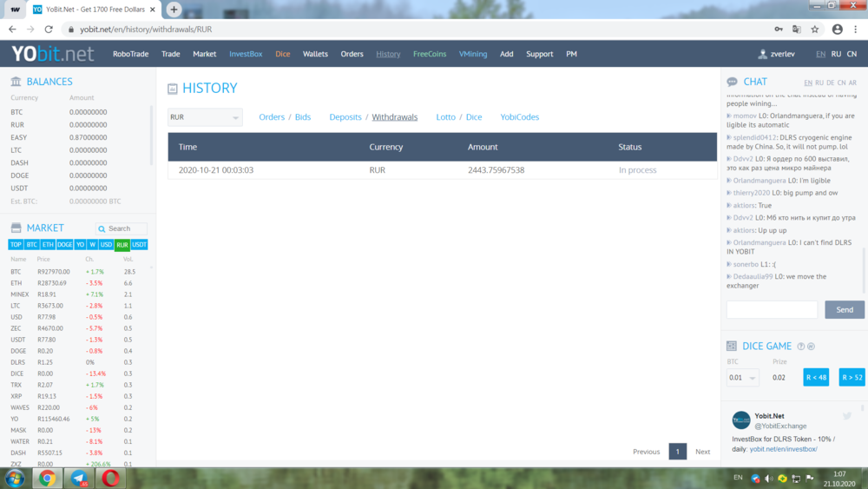Switch site language to RU in header
This screenshot has width=868, height=489.
pyautogui.click(x=836, y=54)
